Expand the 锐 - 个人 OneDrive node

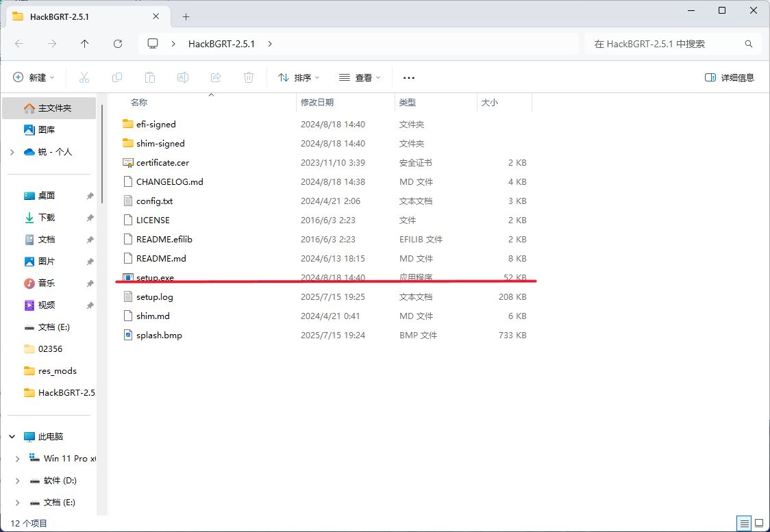pos(12,152)
